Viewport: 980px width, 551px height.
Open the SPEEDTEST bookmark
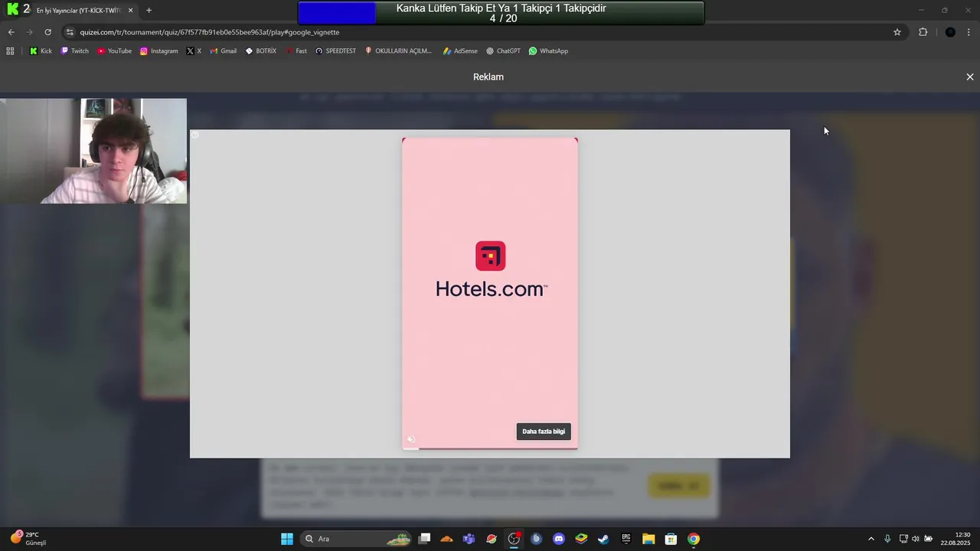(x=335, y=51)
